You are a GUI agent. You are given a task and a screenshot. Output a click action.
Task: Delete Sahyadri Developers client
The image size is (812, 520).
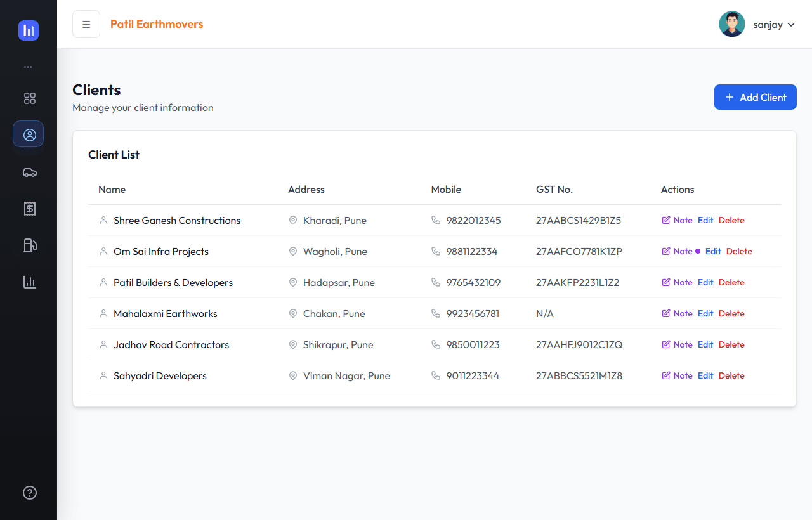tap(731, 375)
